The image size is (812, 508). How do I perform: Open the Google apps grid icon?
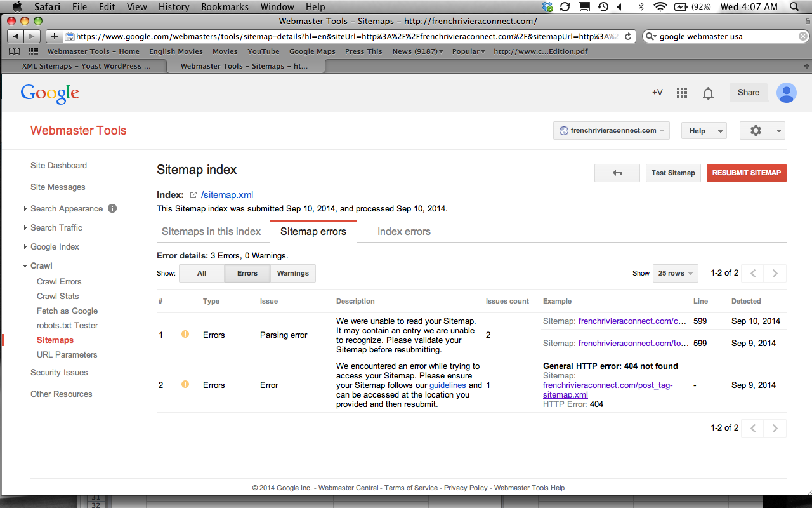click(682, 93)
